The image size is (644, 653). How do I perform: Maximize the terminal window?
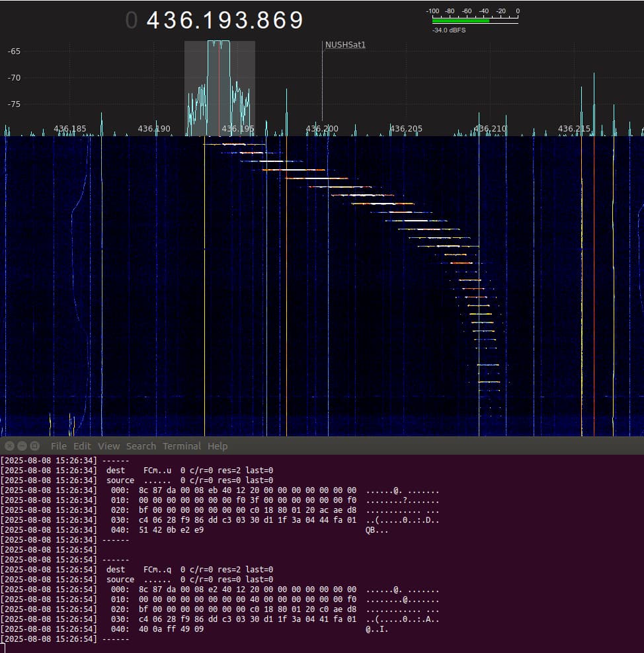click(x=34, y=446)
